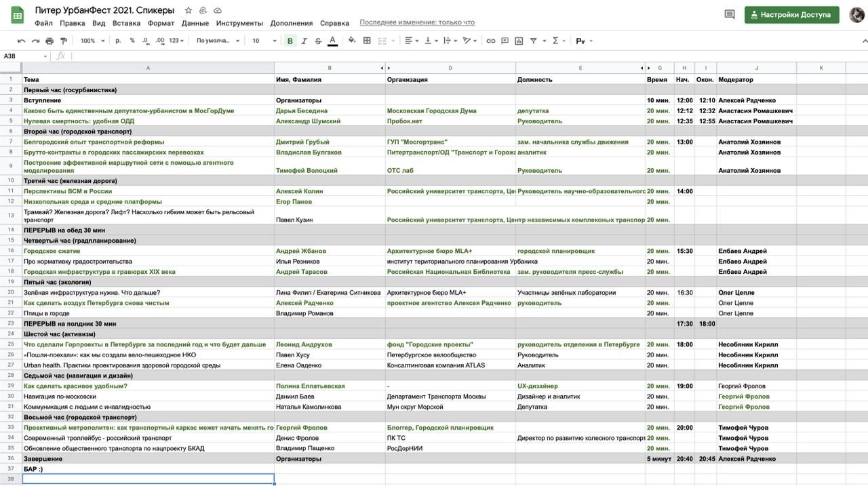Click the Настройки Доступа share button
The image size is (868, 486).
click(x=791, y=15)
